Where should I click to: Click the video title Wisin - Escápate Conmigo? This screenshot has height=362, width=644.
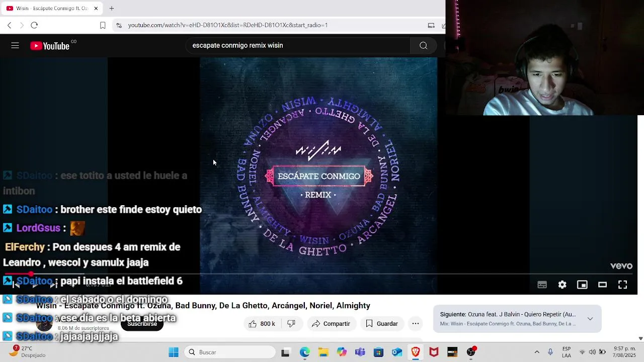tap(203, 306)
